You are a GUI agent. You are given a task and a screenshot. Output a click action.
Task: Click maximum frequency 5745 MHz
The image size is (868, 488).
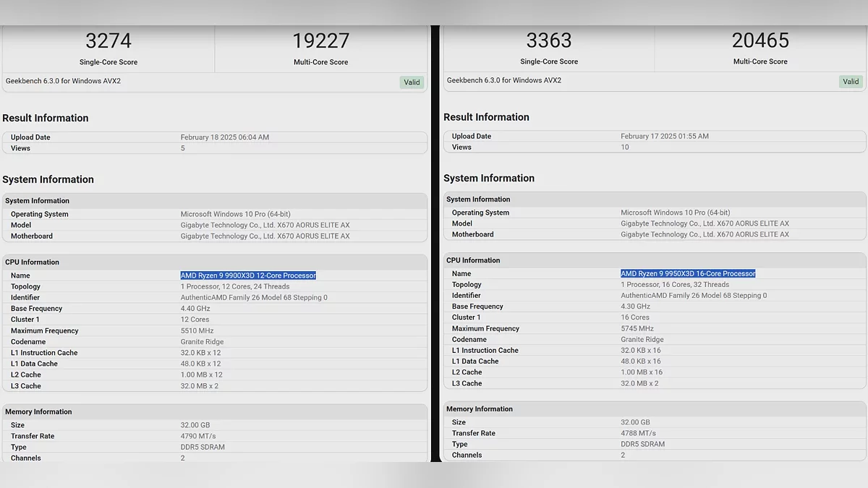click(637, 328)
